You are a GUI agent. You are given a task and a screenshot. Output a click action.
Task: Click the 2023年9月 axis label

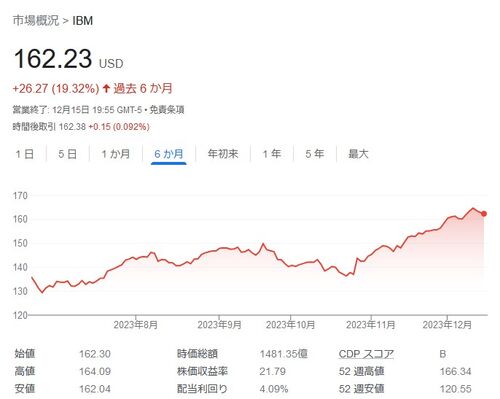[219, 325]
